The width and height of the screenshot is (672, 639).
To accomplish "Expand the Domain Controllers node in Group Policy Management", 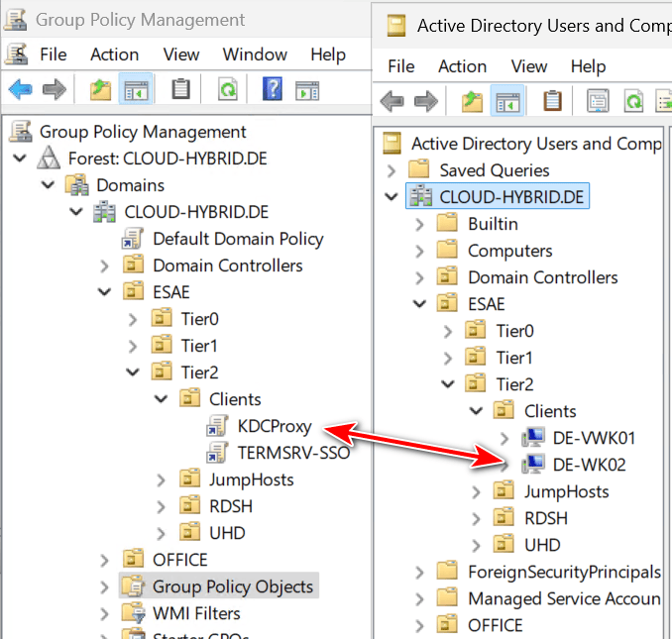I will pos(105,266).
